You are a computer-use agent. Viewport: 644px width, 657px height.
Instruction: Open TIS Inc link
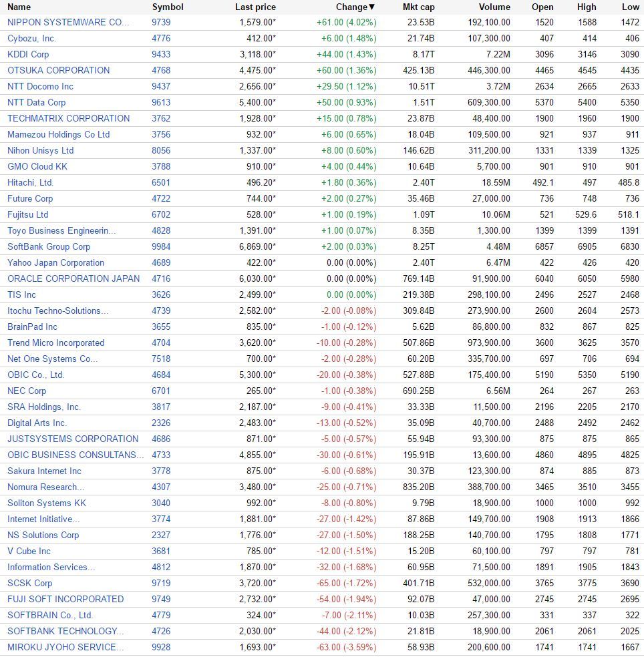click(x=21, y=294)
